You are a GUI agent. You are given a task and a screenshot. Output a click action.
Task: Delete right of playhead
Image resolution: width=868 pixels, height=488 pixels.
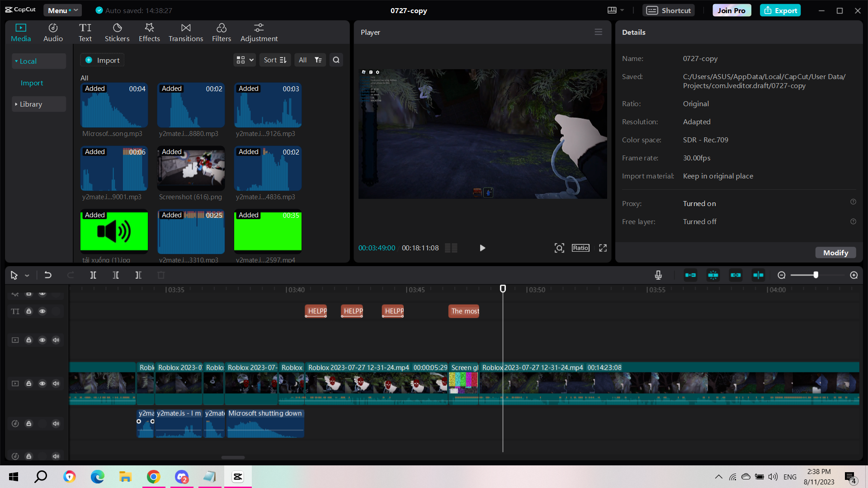138,275
